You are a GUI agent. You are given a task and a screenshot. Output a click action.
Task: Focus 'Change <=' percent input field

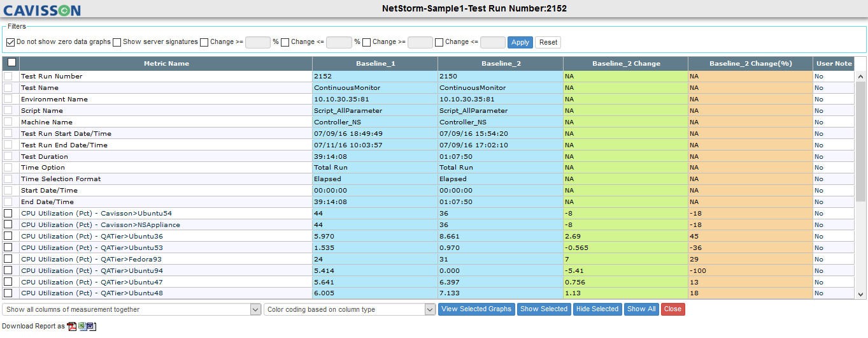tap(339, 42)
